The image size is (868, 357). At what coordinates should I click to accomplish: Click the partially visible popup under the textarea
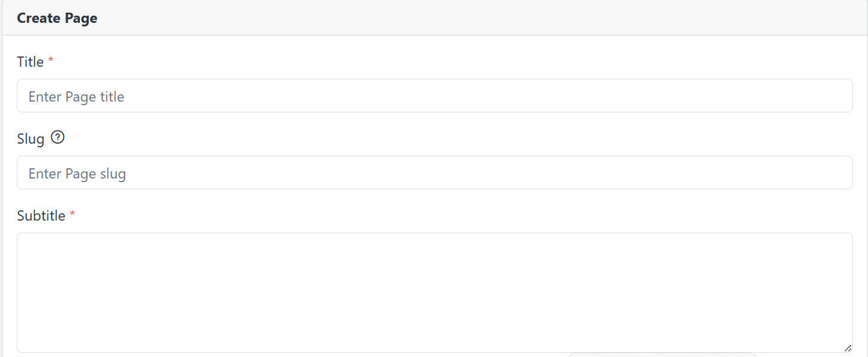pos(662,355)
